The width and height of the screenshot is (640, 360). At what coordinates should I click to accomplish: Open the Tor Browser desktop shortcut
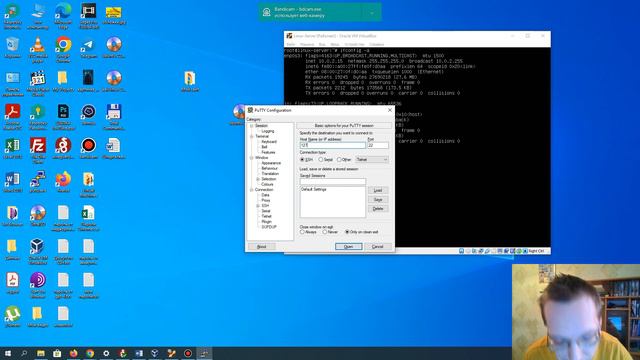click(x=38, y=285)
